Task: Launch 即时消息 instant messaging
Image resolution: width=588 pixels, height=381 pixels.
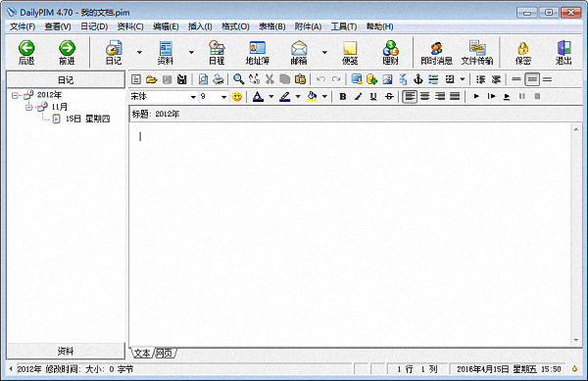Action: (436, 52)
